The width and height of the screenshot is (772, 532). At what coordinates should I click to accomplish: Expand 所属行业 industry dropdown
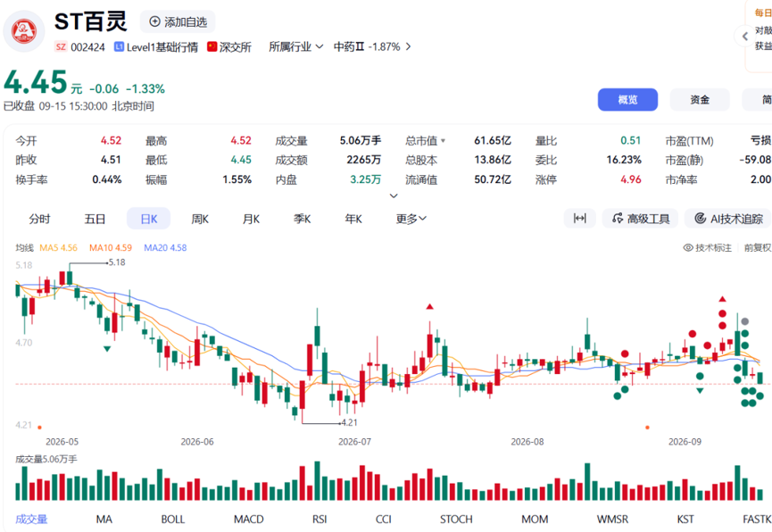296,46
